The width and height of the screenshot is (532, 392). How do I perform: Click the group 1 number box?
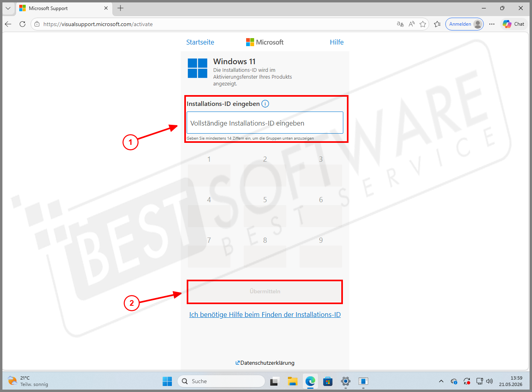(x=209, y=175)
